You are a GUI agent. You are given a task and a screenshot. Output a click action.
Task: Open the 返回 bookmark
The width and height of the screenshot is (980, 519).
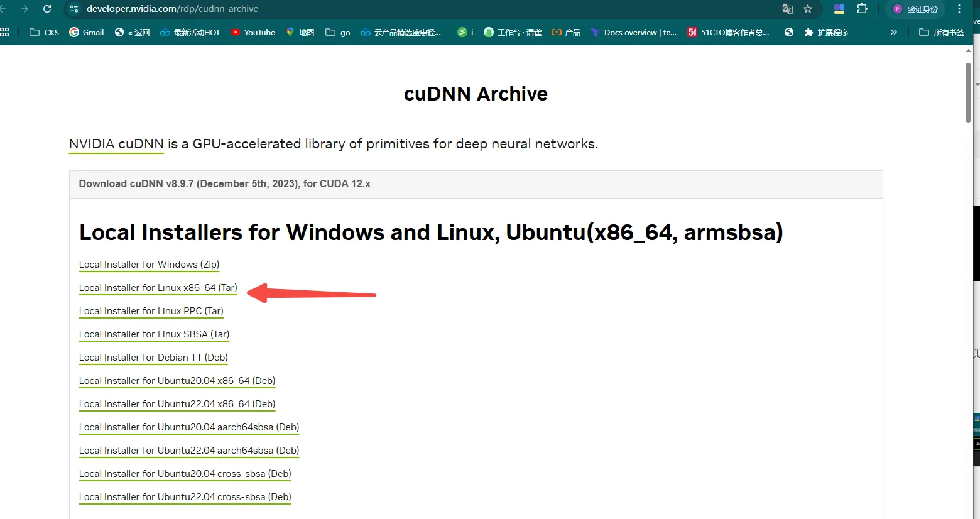click(x=132, y=32)
